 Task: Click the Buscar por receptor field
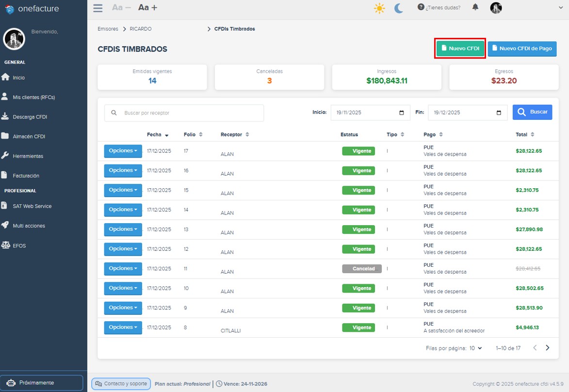click(184, 113)
